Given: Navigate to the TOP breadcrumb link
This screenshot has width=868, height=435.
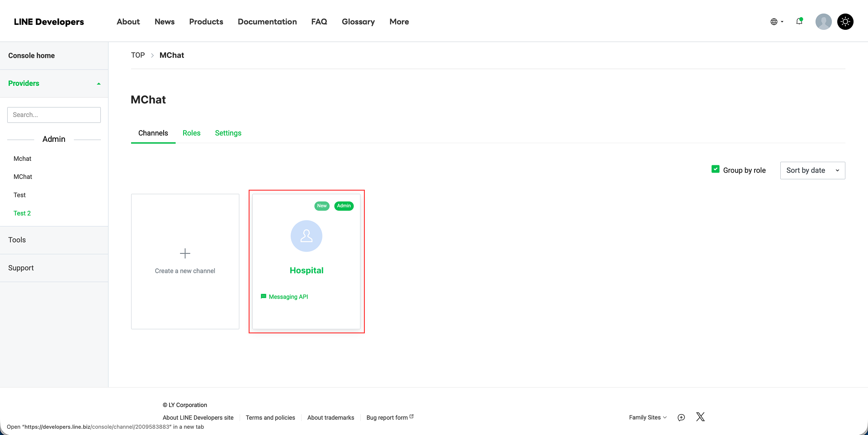Looking at the screenshot, I should click(137, 55).
